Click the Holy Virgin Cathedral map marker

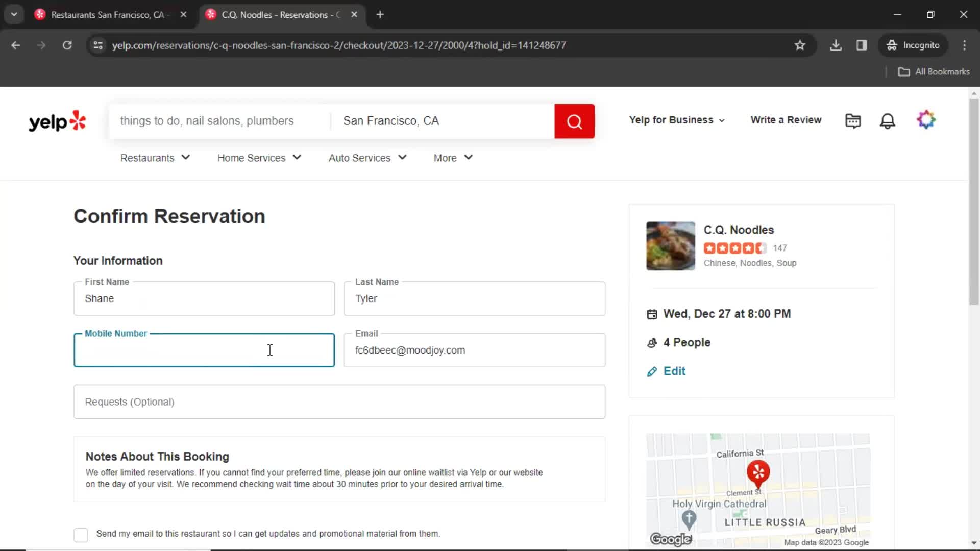pos(689,519)
